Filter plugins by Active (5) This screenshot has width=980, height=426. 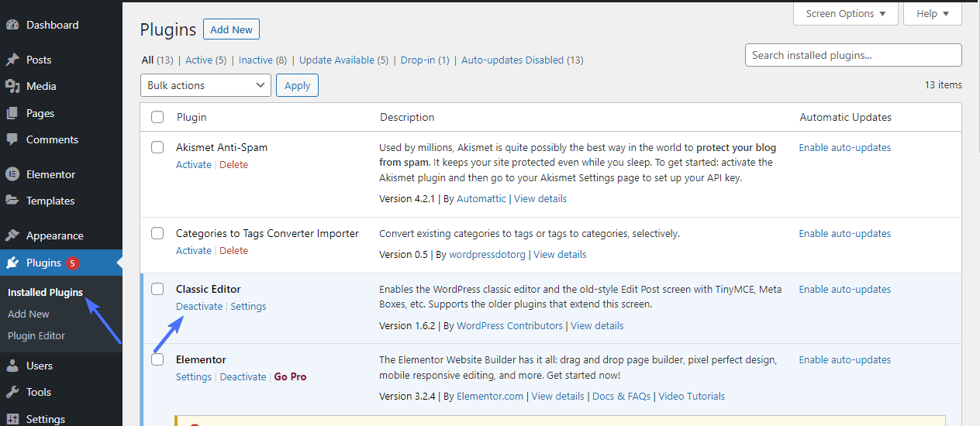[205, 60]
